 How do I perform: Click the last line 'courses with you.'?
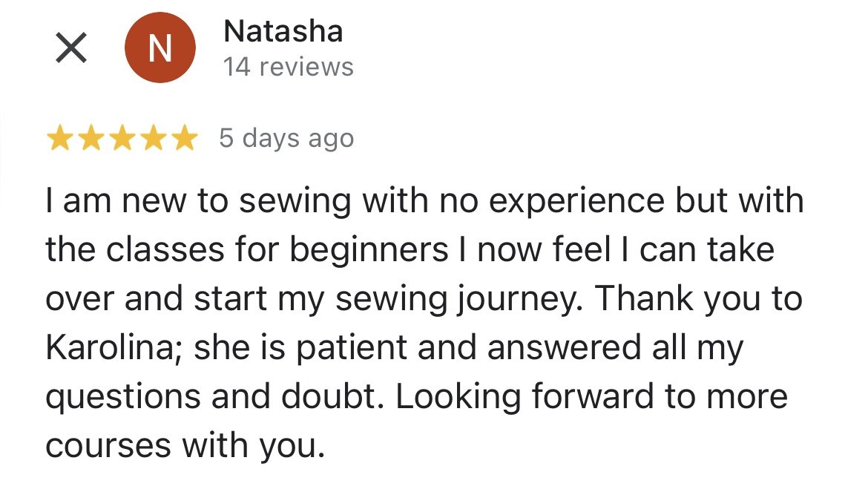[185, 445]
